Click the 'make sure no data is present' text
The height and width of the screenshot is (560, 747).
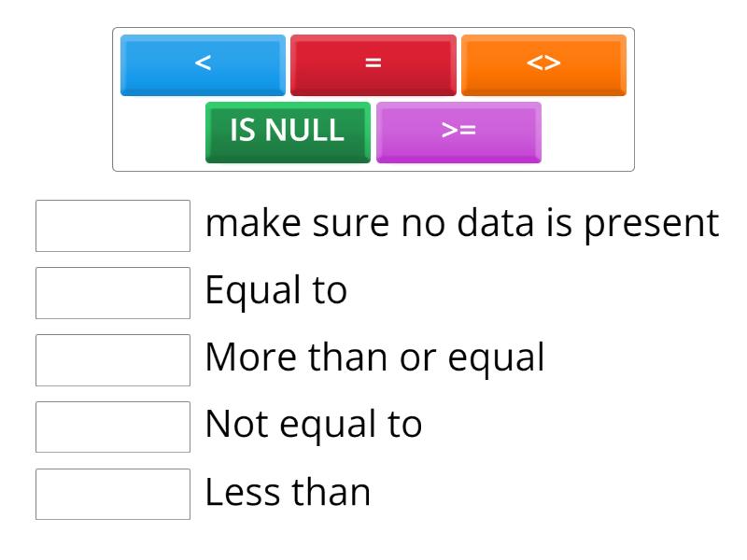[462, 224]
